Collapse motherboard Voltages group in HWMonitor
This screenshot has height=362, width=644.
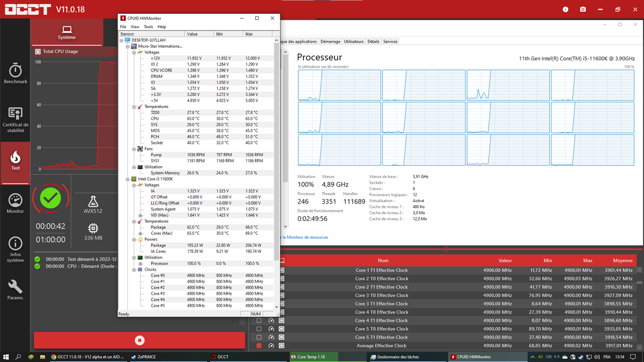(134, 52)
